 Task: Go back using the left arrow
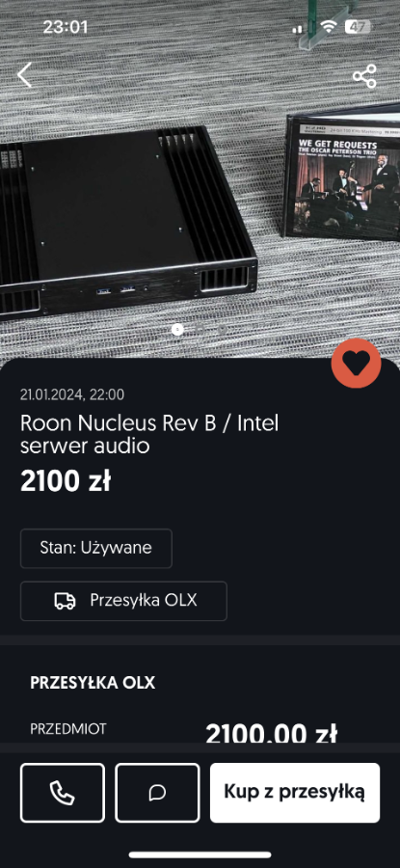coord(24,75)
